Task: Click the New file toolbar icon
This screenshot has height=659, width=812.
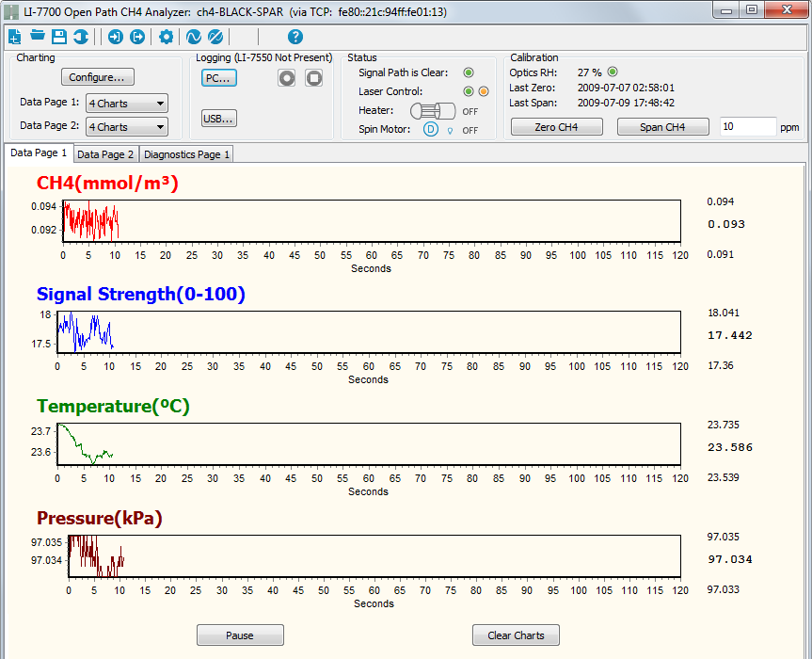Action: tap(15, 37)
